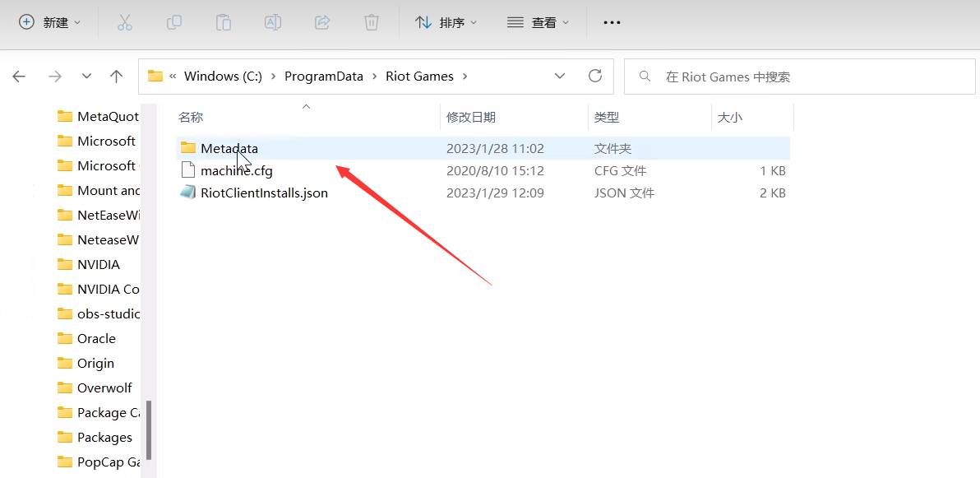Select Package Ca folder in sidebar
This screenshot has height=478, width=980.
pos(98,412)
